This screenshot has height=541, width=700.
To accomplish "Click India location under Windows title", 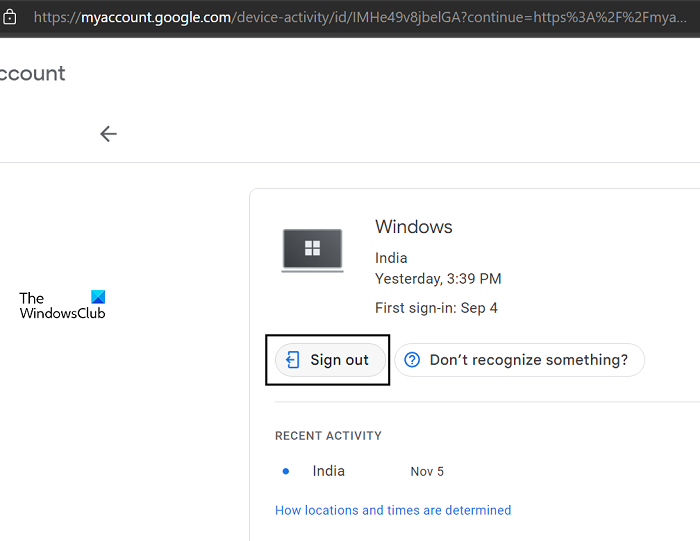I will tap(391, 258).
